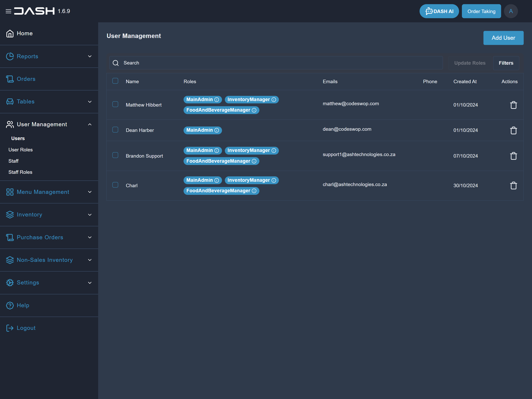Click the Home house icon

point(10,34)
